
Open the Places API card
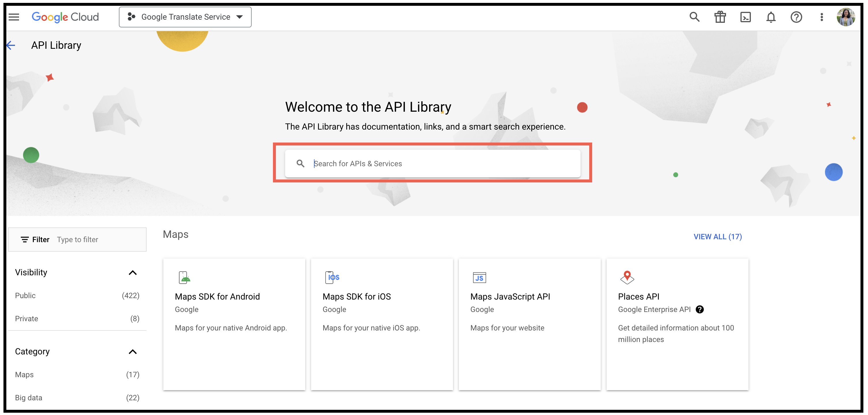[677, 324]
